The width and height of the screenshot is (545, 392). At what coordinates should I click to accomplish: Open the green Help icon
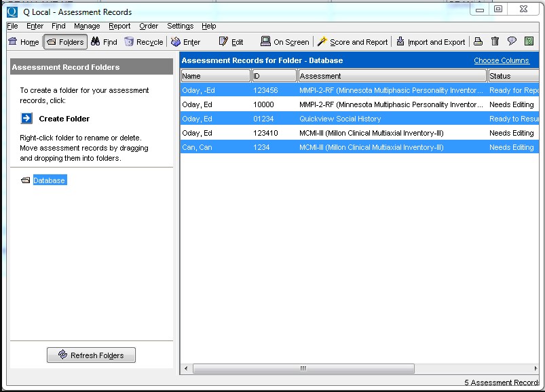(530, 41)
